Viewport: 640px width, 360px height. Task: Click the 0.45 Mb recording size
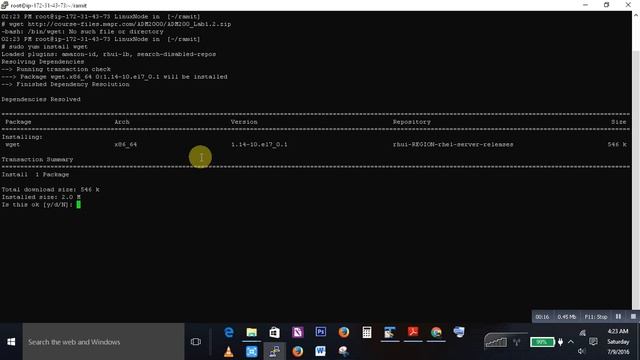pos(567,317)
